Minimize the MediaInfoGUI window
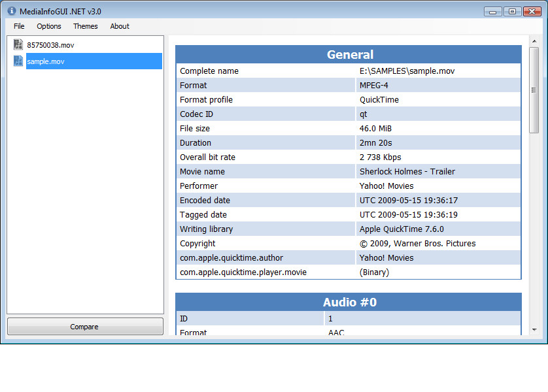The height and width of the screenshot is (392, 548). point(493,12)
